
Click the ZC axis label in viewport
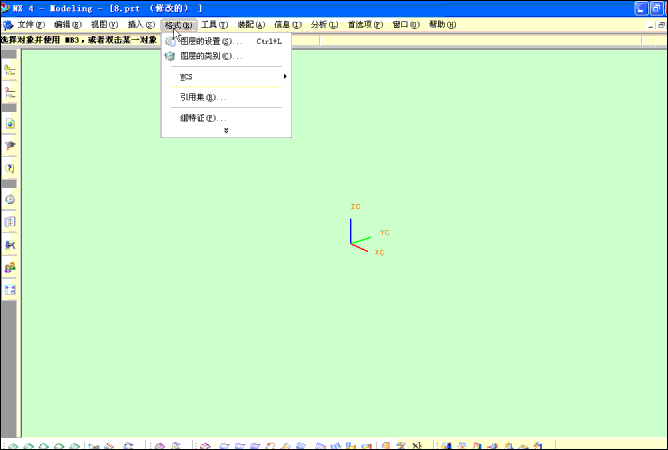tap(356, 207)
